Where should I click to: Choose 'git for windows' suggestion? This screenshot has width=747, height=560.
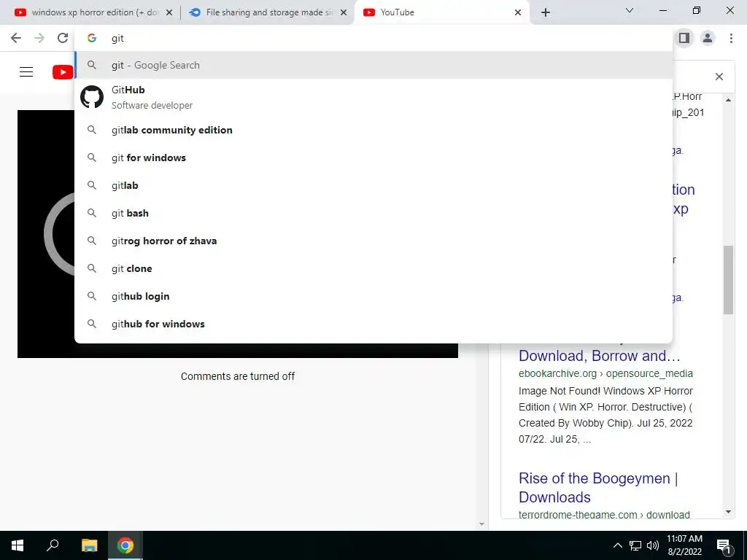point(373,157)
